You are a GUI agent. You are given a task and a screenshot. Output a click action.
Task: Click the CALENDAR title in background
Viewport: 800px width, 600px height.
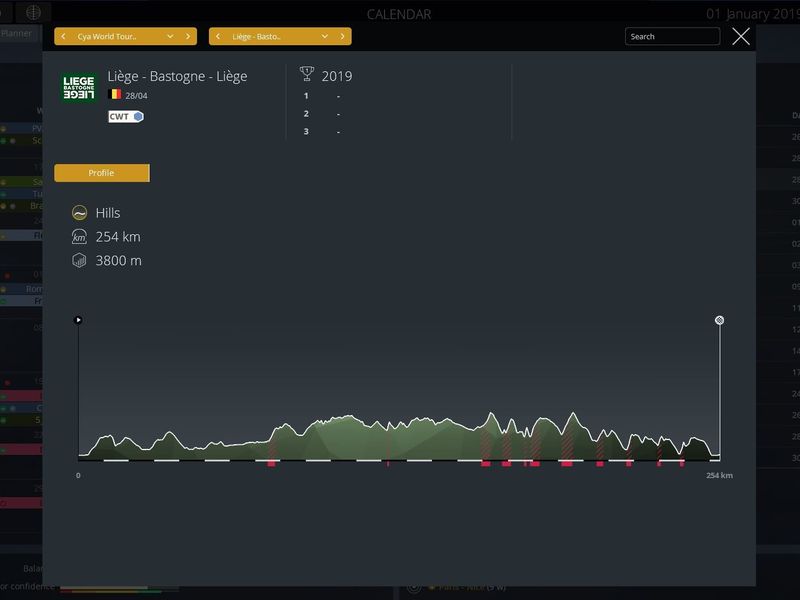[399, 14]
